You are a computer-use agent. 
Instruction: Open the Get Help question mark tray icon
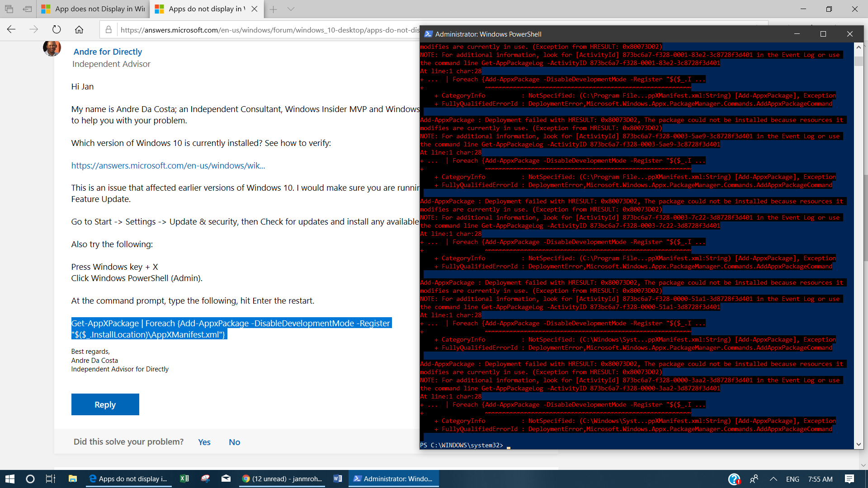(734, 479)
